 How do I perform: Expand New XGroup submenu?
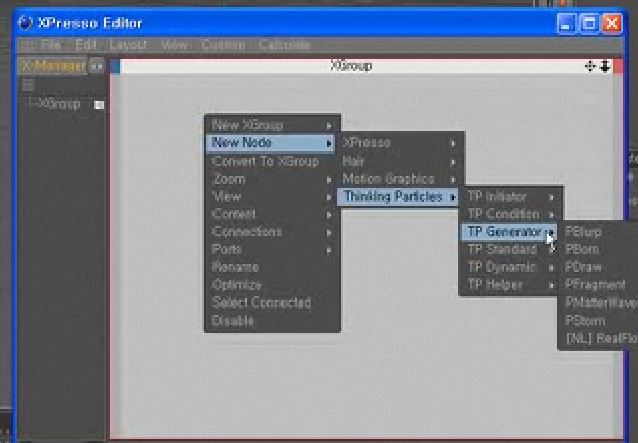[x=272, y=125]
